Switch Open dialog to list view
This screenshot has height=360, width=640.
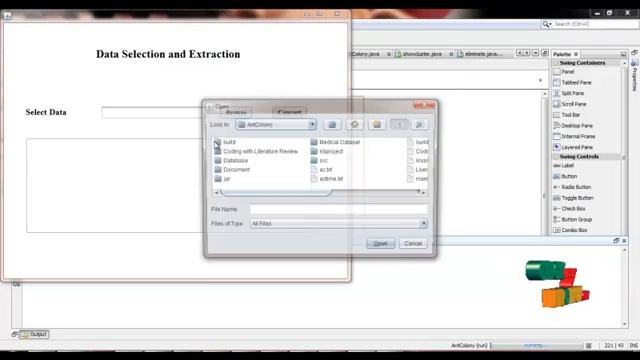coord(399,124)
